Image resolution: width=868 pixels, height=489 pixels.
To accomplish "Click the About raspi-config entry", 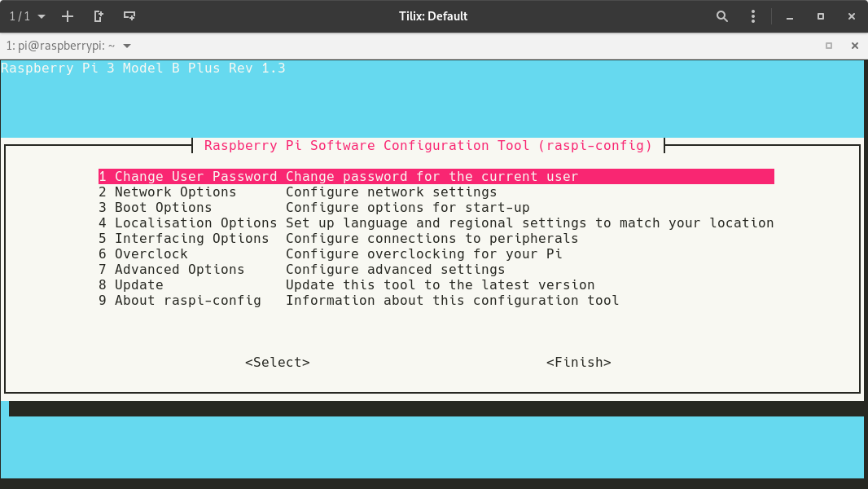I will (187, 301).
